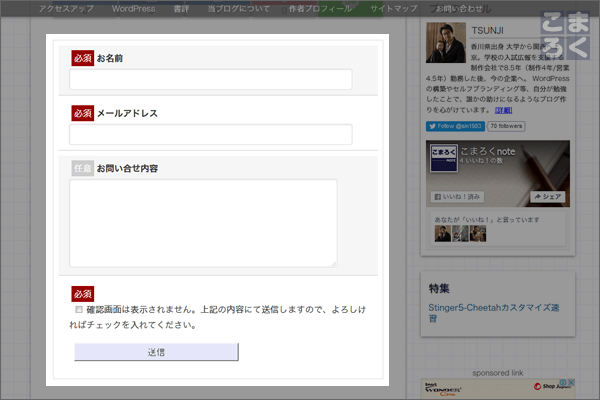Click the sponsored link label
Viewport: 600px width, 400px height.
click(498, 373)
